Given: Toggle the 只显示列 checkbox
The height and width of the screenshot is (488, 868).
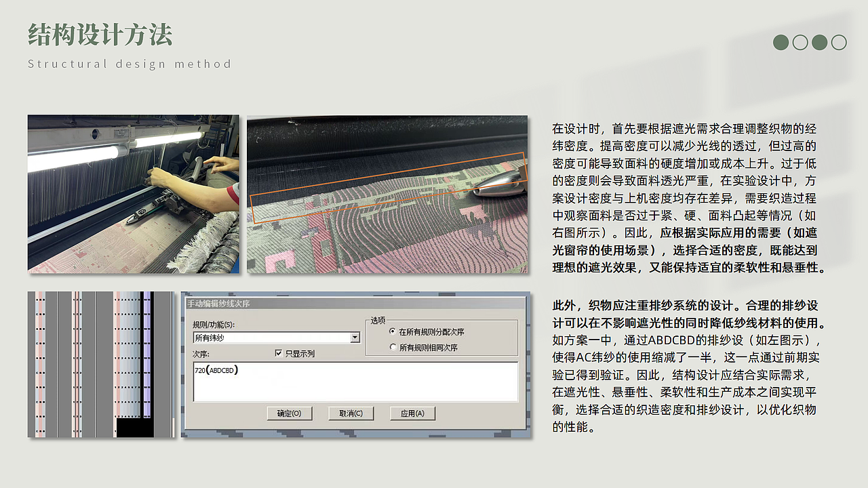Looking at the screenshot, I should click(279, 353).
